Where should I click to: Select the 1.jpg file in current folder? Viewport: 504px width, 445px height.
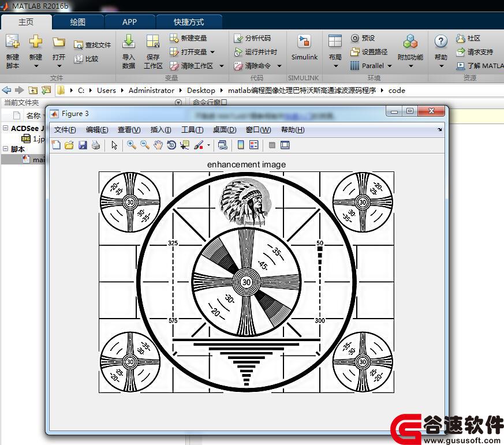click(33, 139)
